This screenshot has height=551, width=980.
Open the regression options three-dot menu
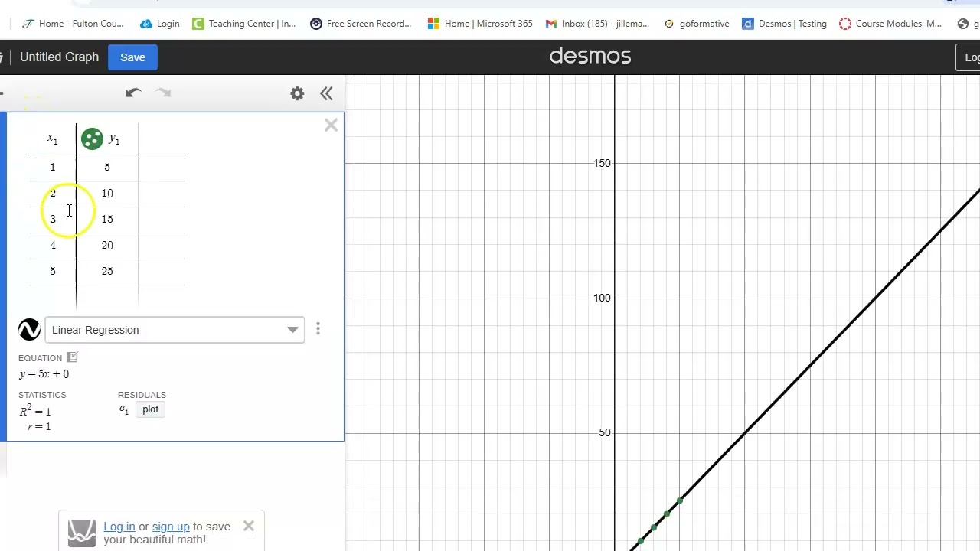click(318, 330)
